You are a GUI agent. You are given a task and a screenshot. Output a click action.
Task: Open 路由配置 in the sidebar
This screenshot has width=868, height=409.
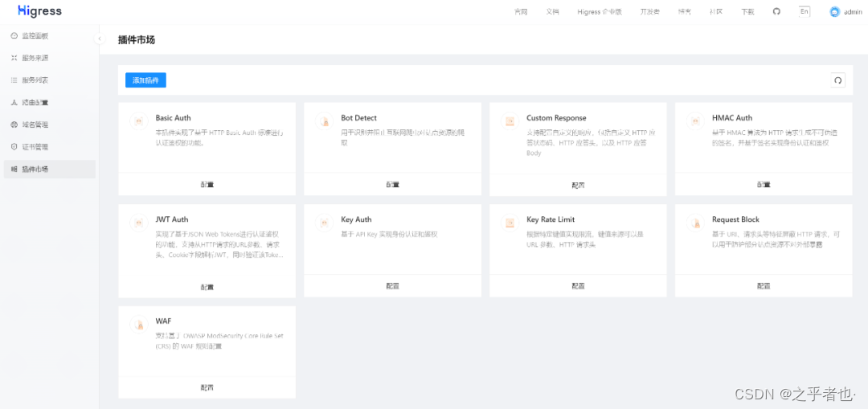(50, 102)
